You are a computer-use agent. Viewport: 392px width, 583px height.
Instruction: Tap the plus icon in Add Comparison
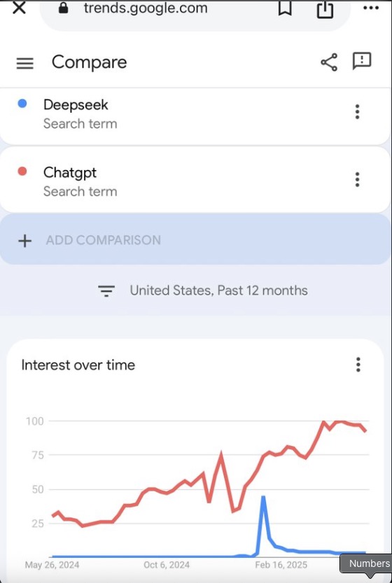(25, 241)
